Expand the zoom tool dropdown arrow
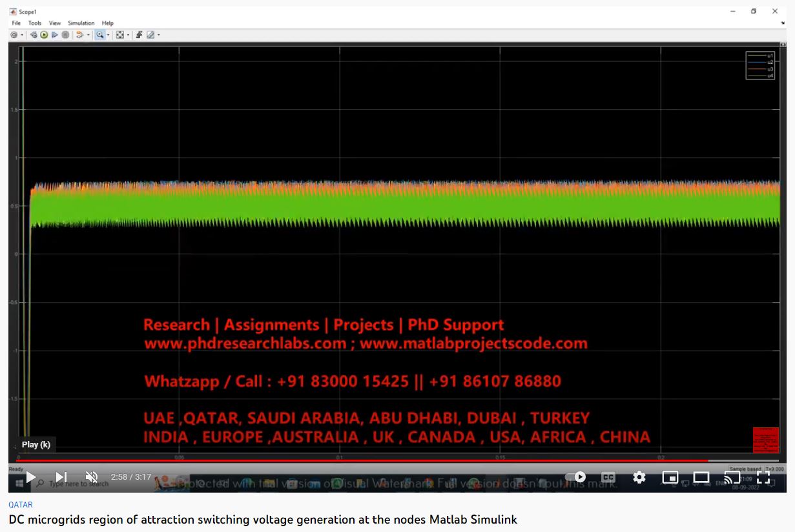Image resolution: width=795 pixels, height=532 pixels. pos(108,35)
